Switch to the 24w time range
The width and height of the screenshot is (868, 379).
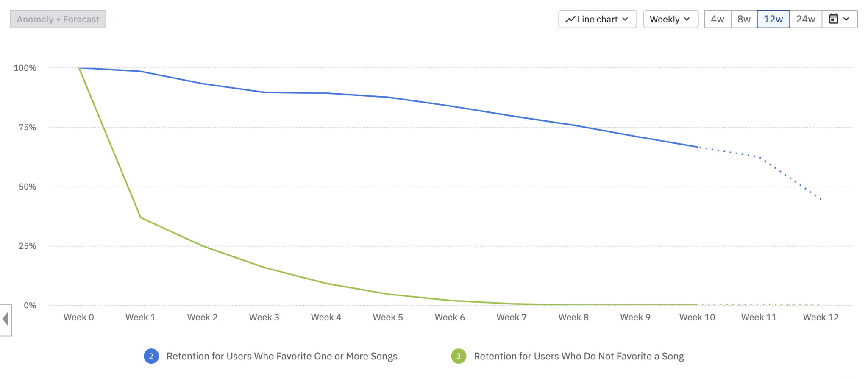[806, 19]
